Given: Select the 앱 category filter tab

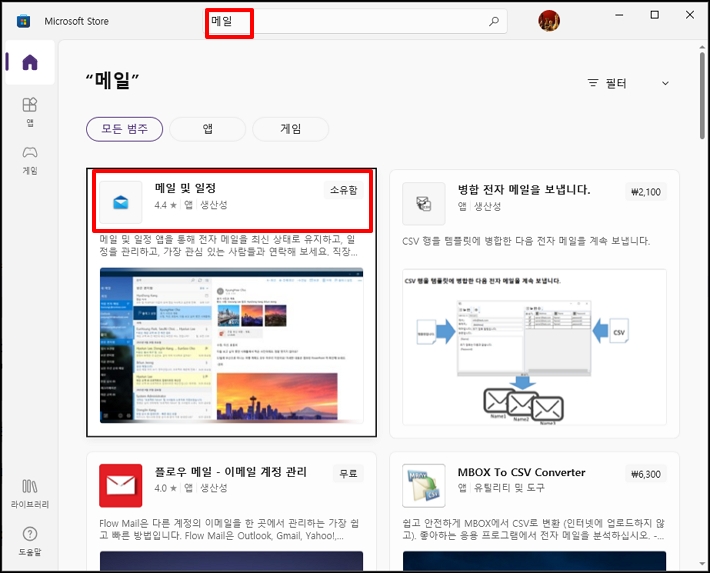Looking at the screenshot, I should tap(207, 129).
